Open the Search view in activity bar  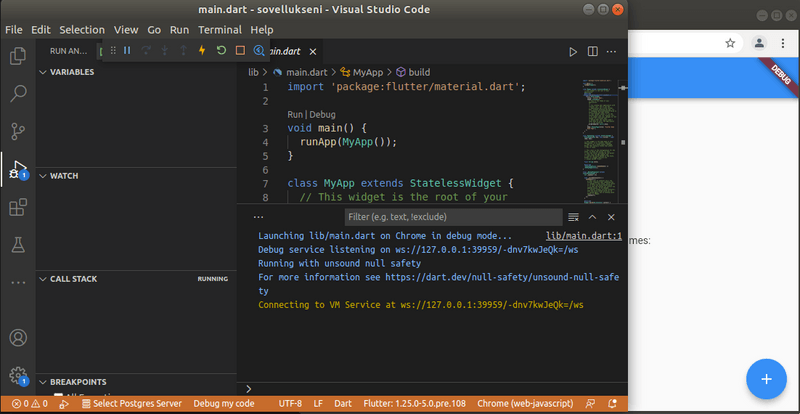coord(18,94)
